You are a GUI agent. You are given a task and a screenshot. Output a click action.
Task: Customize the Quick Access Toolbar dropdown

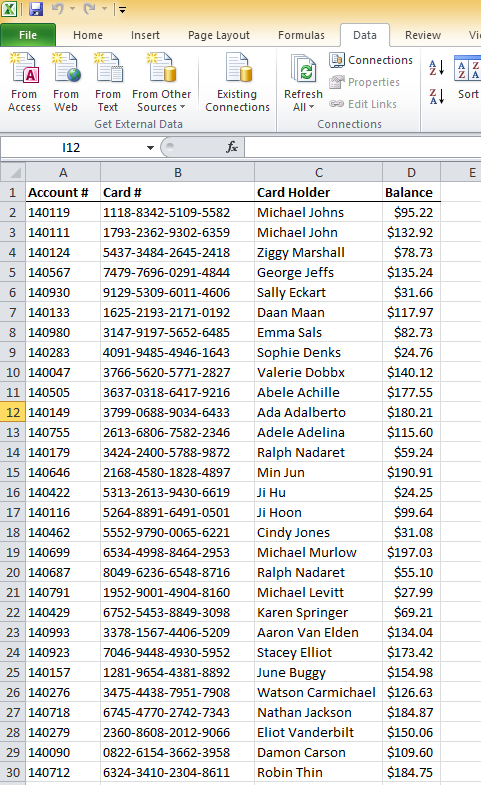122,10
